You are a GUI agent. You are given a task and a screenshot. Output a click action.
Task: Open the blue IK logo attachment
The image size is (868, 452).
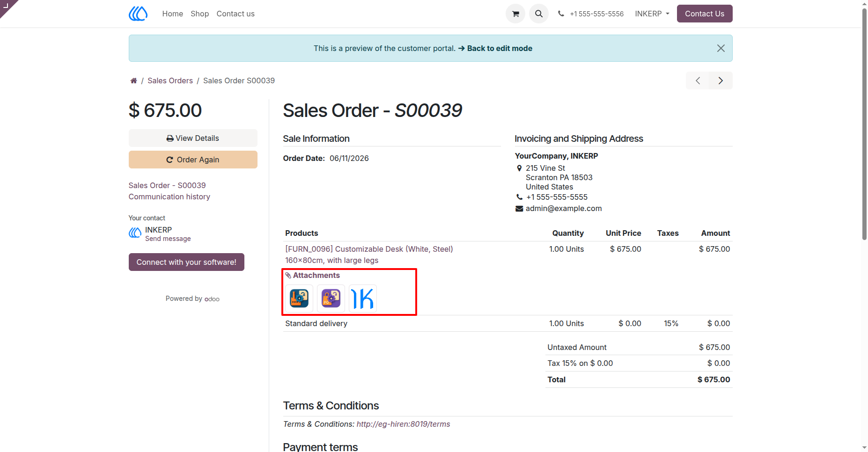point(363,298)
